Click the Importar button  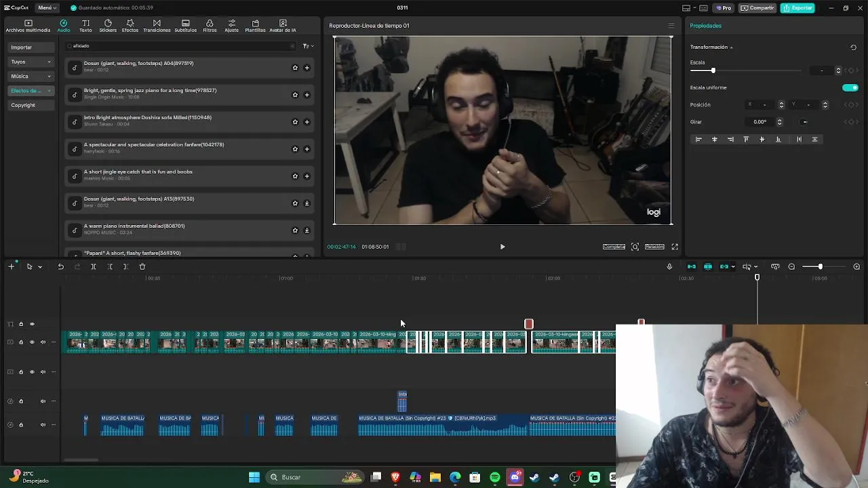point(31,47)
